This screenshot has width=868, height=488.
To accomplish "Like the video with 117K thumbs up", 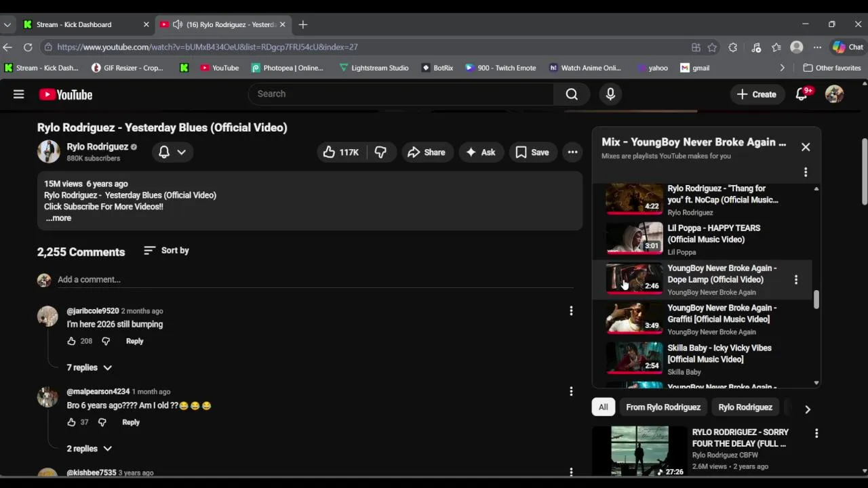I will click(x=341, y=152).
